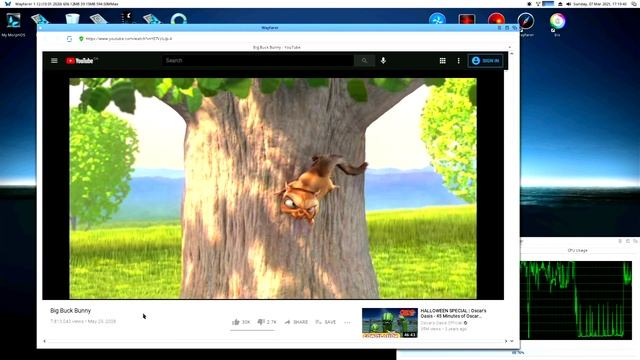Open the rainbow ring desktop icon
Image resolution: width=640 pixels, height=360 pixels.
[557, 21]
